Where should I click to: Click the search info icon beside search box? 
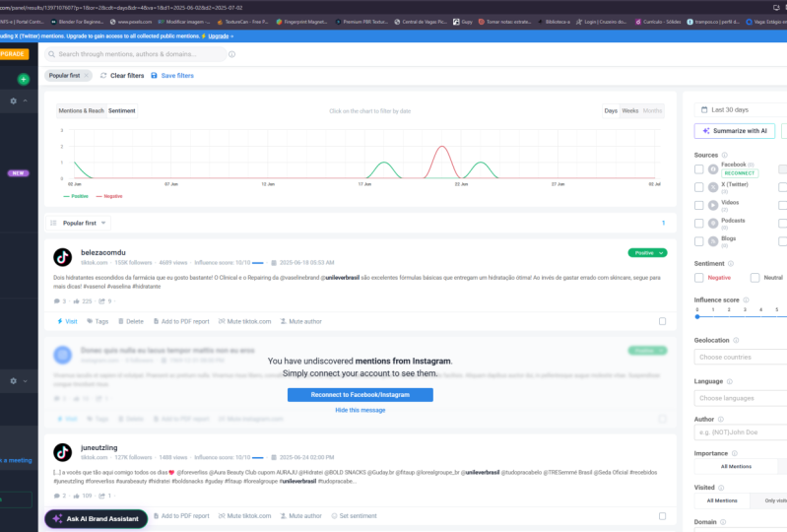pyautogui.click(x=231, y=54)
